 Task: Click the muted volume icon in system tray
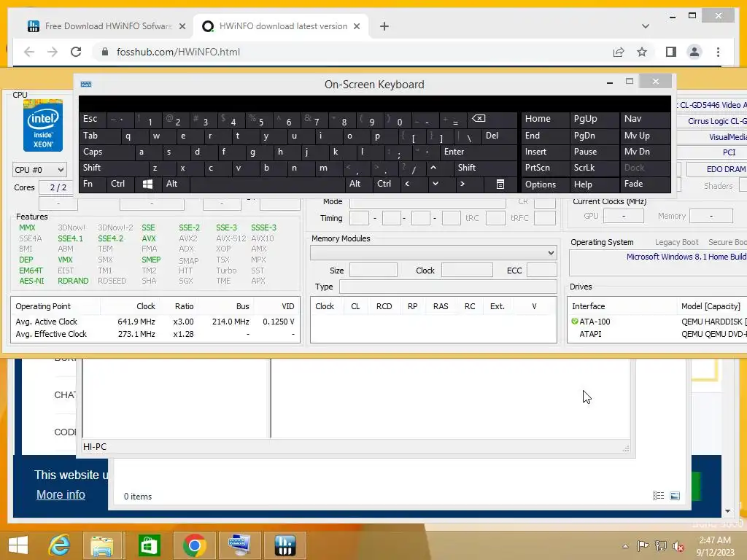[x=678, y=546]
